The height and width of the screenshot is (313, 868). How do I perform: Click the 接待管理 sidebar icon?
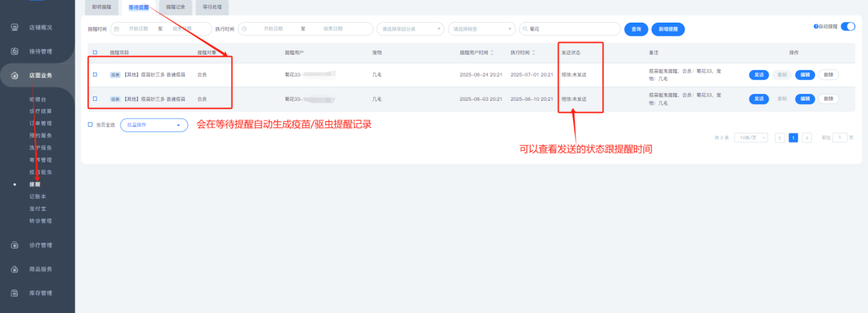[x=14, y=51]
